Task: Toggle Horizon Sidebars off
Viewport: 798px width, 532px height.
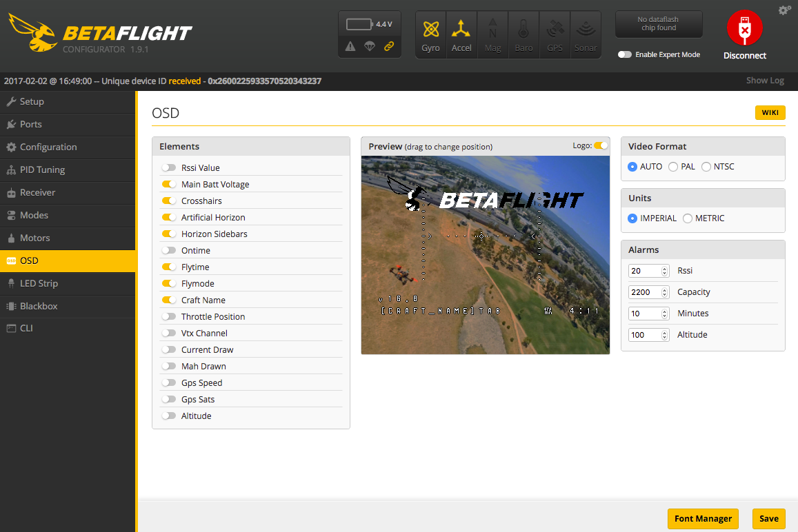Action: [x=168, y=234]
